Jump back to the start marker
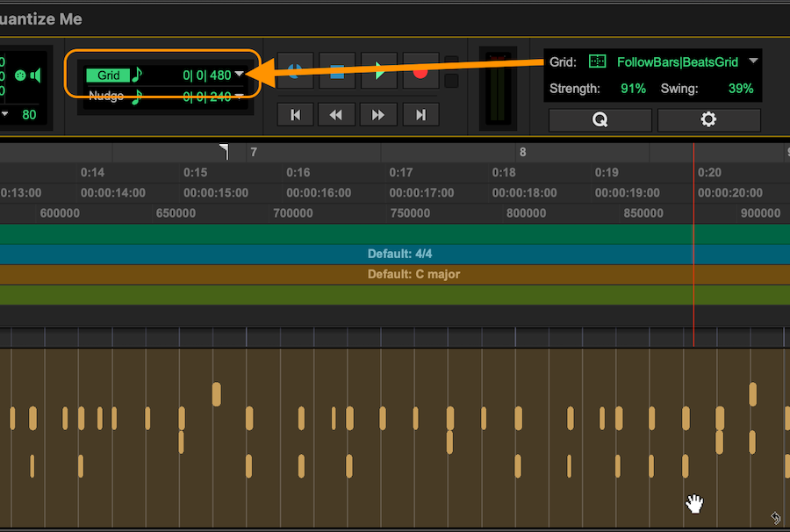 [x=294, y=114]
